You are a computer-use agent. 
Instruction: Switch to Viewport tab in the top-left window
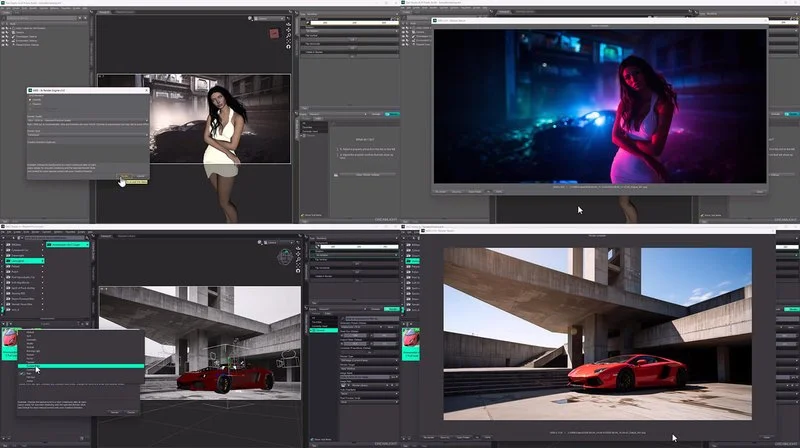click(x=104, y=12)
